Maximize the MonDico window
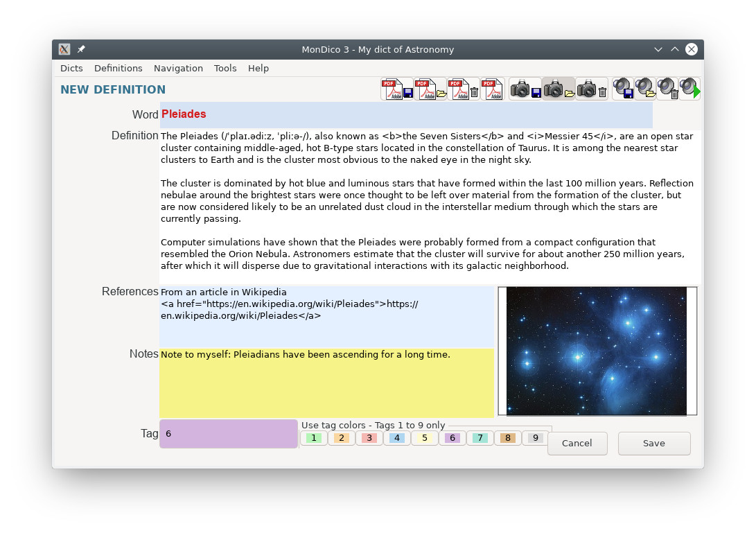 coord(675,49)
